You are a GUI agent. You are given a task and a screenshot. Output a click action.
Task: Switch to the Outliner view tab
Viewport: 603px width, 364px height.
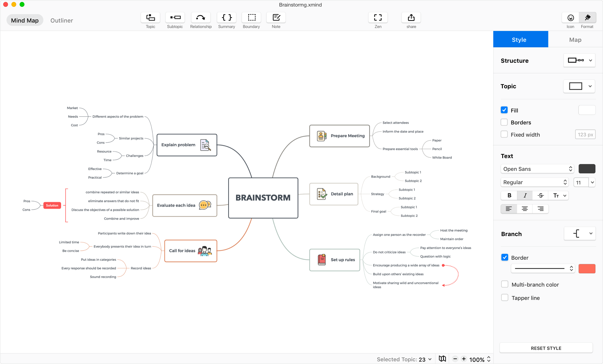click(x=62, y=20)
